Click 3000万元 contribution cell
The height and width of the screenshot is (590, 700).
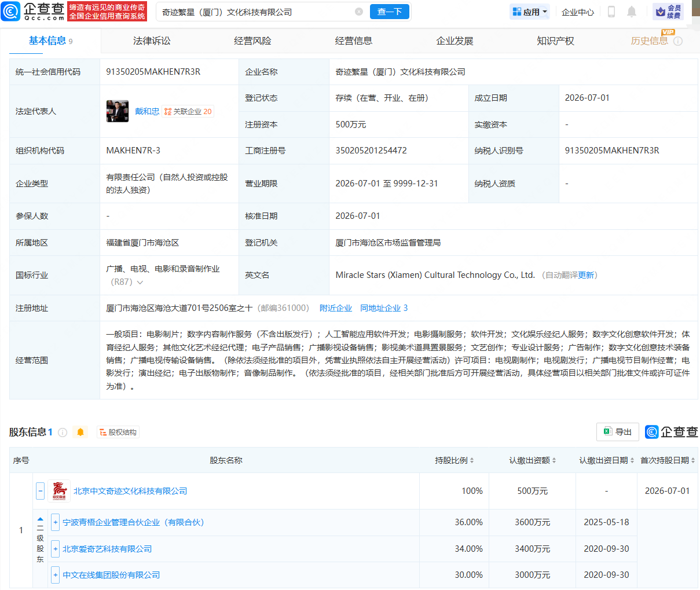[x=533, y=575]
